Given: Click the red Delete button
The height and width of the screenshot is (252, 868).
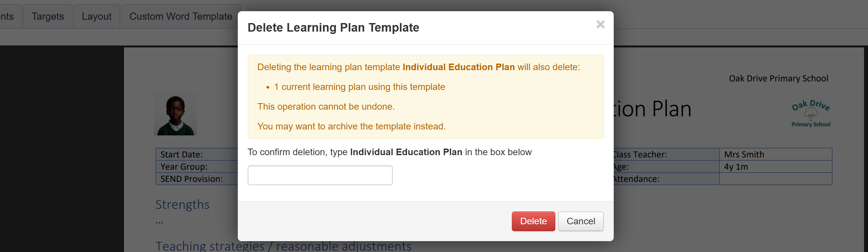Looking at the screenshot, I should click(533, 221).
